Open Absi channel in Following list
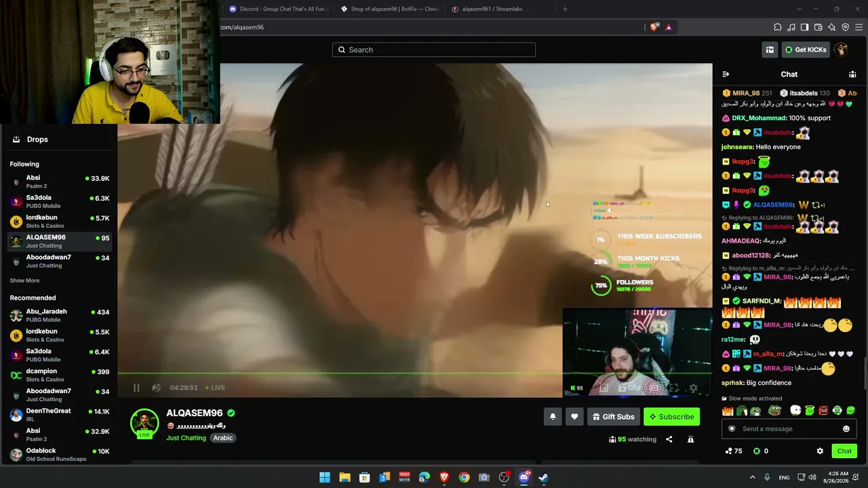The height and width of the screenshot is (488, 868). pos(58,181)
